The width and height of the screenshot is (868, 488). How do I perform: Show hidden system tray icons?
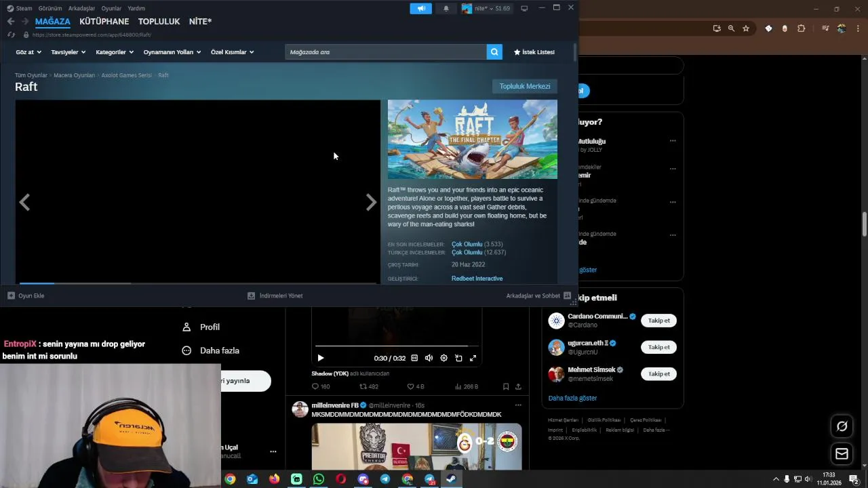[776, 479]
